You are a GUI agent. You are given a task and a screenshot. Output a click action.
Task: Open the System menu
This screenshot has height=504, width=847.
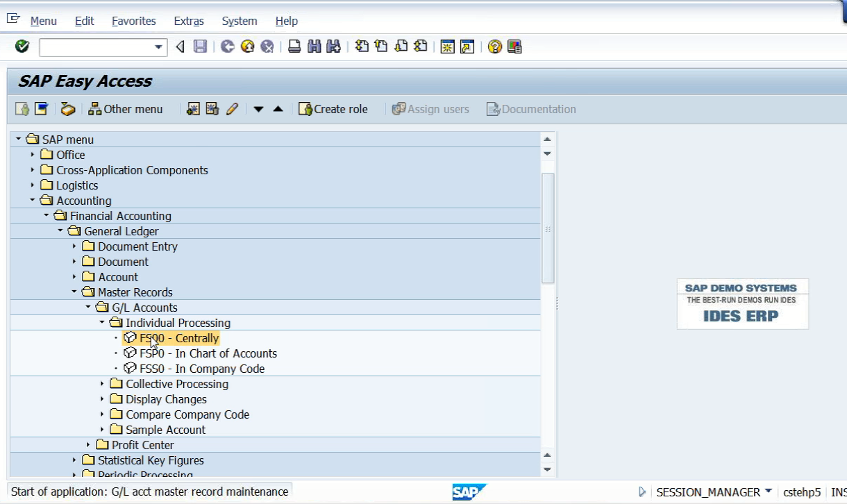240,21
